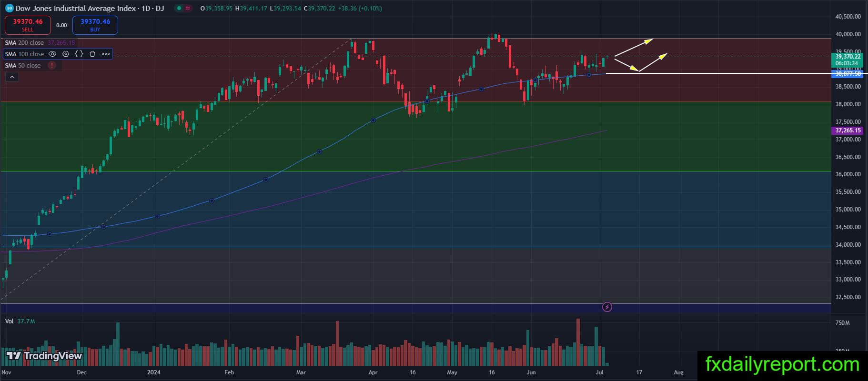Select the SMA 200 close legend entry
868x381 pixels.
(24, 42)
